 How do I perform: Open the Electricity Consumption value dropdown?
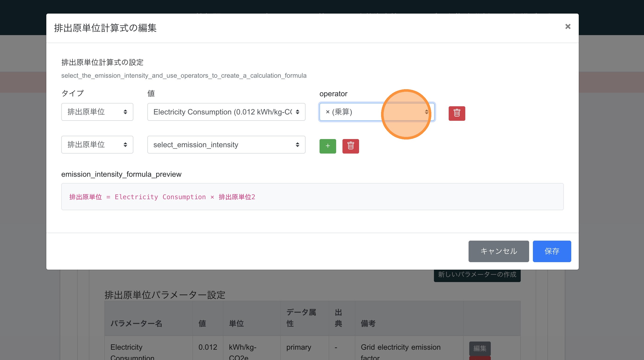[226, 112]
